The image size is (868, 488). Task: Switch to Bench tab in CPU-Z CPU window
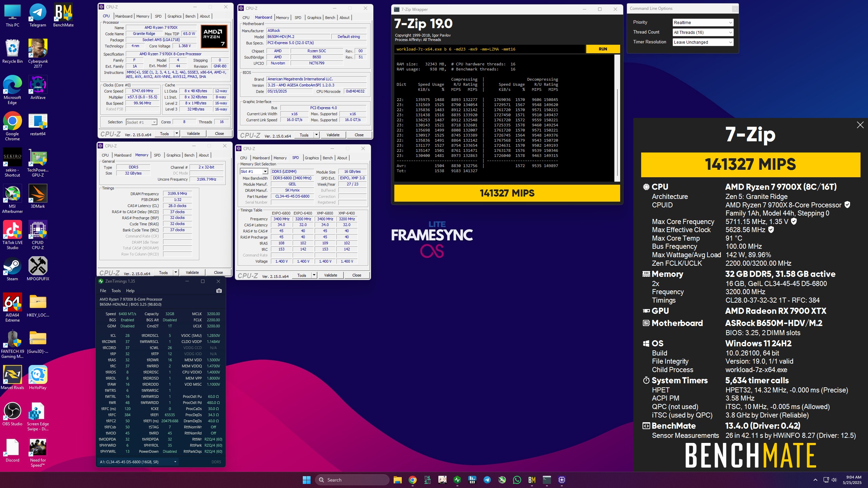[190, 16]
